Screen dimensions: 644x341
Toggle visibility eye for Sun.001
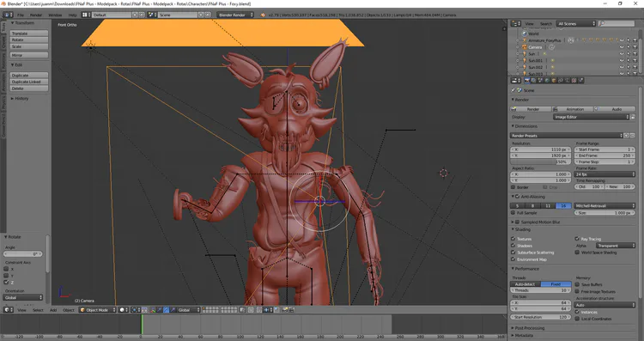622,61
